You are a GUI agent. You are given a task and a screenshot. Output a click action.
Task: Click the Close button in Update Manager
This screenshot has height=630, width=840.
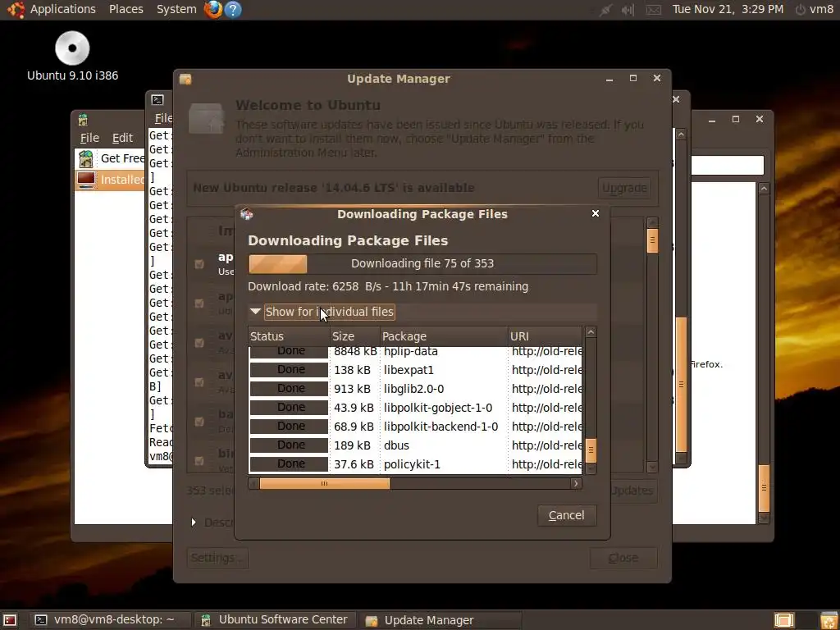[623, 558]
